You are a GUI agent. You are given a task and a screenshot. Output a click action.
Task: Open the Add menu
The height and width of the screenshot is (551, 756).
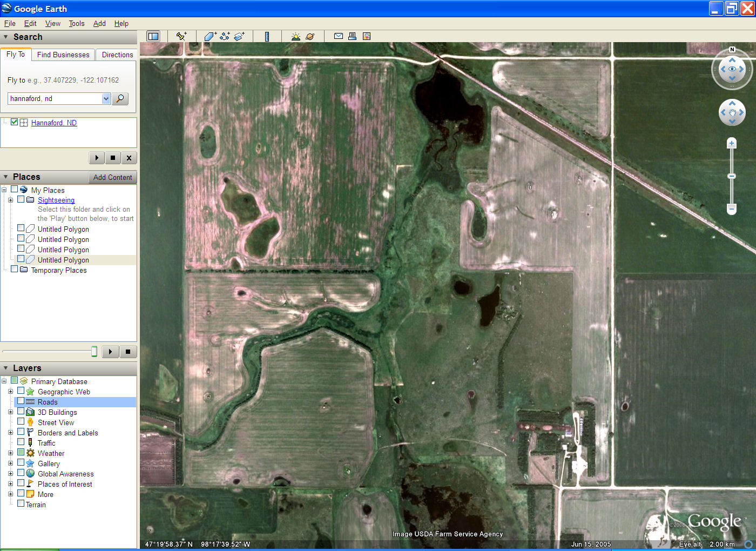tap(99, 23)
